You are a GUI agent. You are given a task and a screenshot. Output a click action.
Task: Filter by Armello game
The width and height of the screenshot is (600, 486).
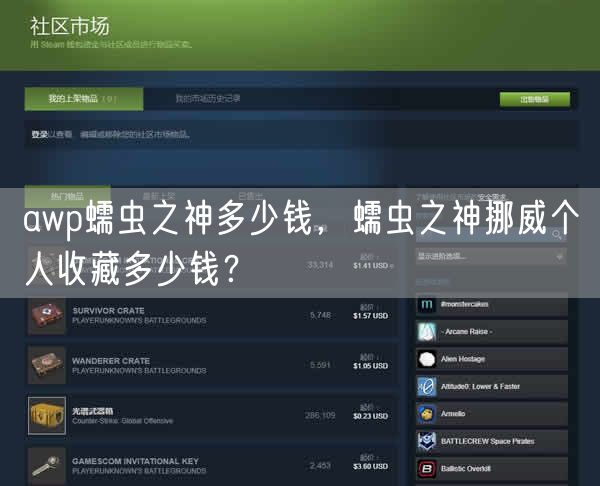[453, 414]
